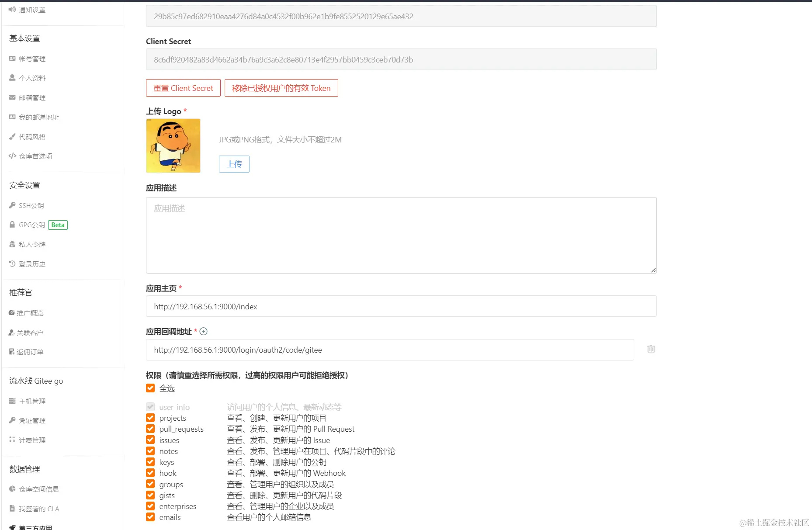Uncheck the emails permission
Screen dimensions: 812x530
[150, 517]
